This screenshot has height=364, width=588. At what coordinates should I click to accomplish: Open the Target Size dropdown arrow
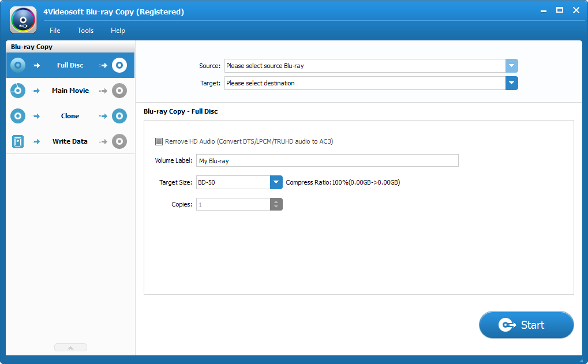[276, 182]
